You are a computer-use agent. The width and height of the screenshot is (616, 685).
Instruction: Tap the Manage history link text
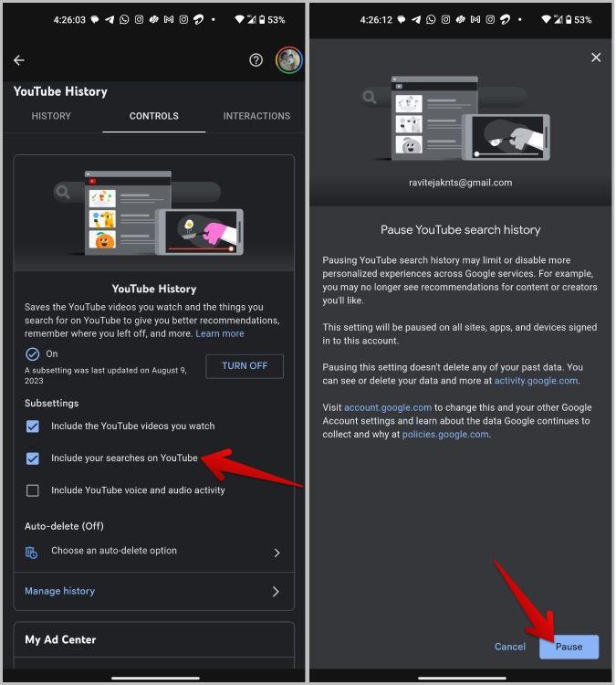60,591
